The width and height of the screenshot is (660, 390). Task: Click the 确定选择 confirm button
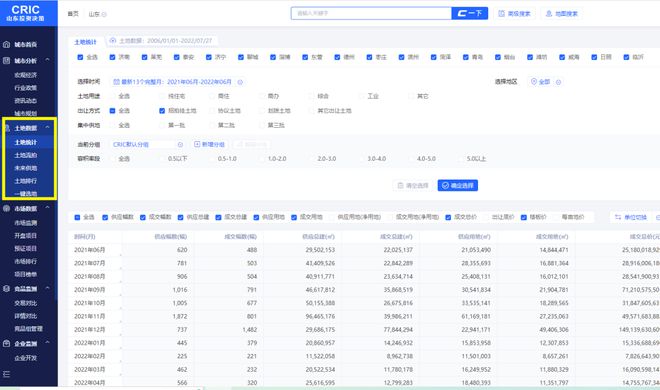pos(458,186)
